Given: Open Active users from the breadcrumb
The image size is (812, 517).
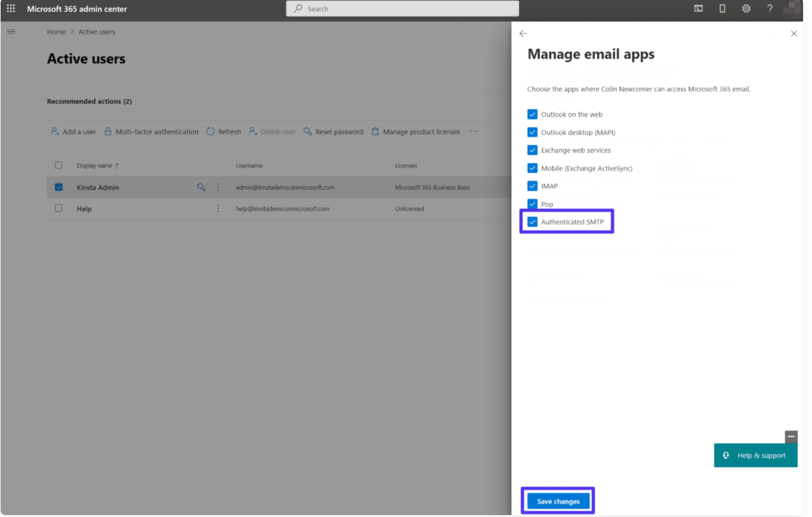Looking at the screenshot, I should (96, 31).
